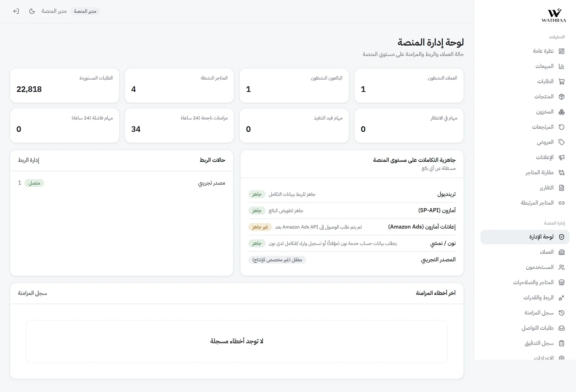The height and width of the screenshot is (392, 576).
Task: Click the المنتجات box icon
Action: pyautogui.click(x=562, y=97)
